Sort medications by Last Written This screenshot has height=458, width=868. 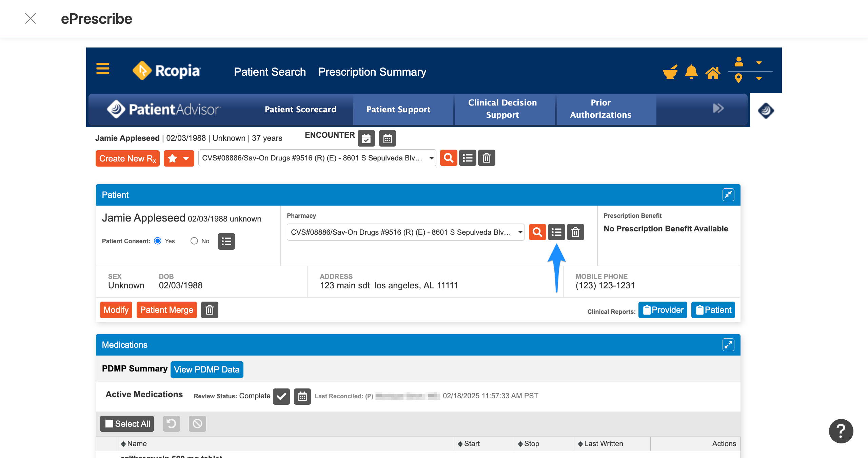[x=600, y=444]
